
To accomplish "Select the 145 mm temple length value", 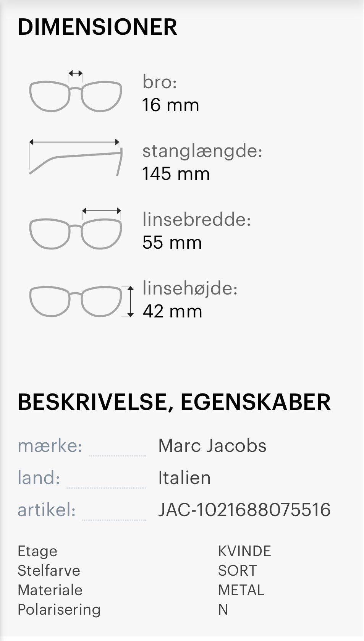I will [176, 174].
